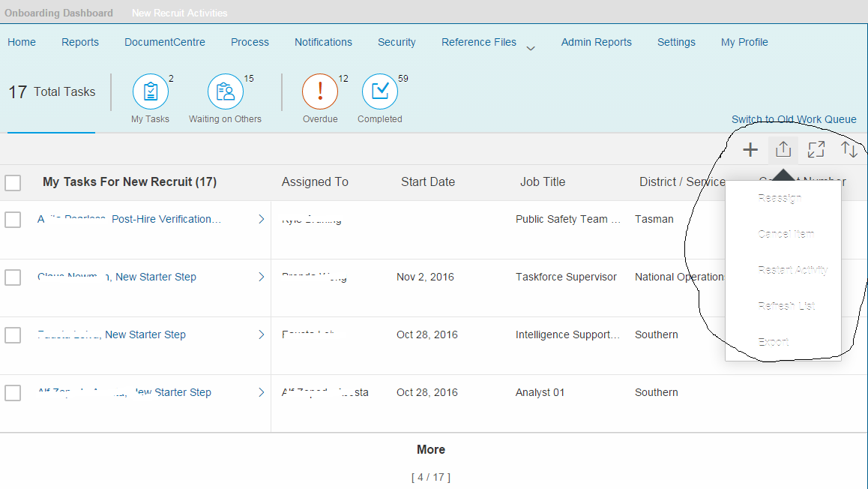Click the Tasman district cell
Screen dimensions: 868x489
coord(654,219)
